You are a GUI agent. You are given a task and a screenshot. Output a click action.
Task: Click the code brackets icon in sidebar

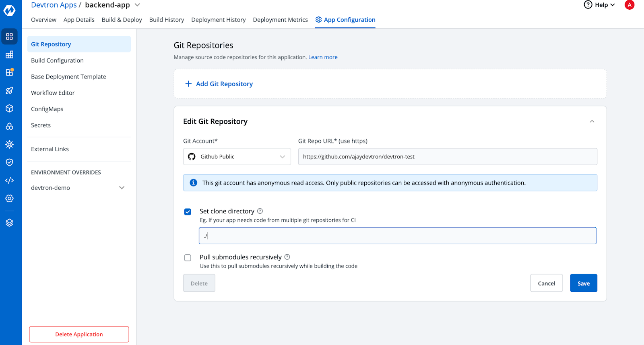coord(9,180)
